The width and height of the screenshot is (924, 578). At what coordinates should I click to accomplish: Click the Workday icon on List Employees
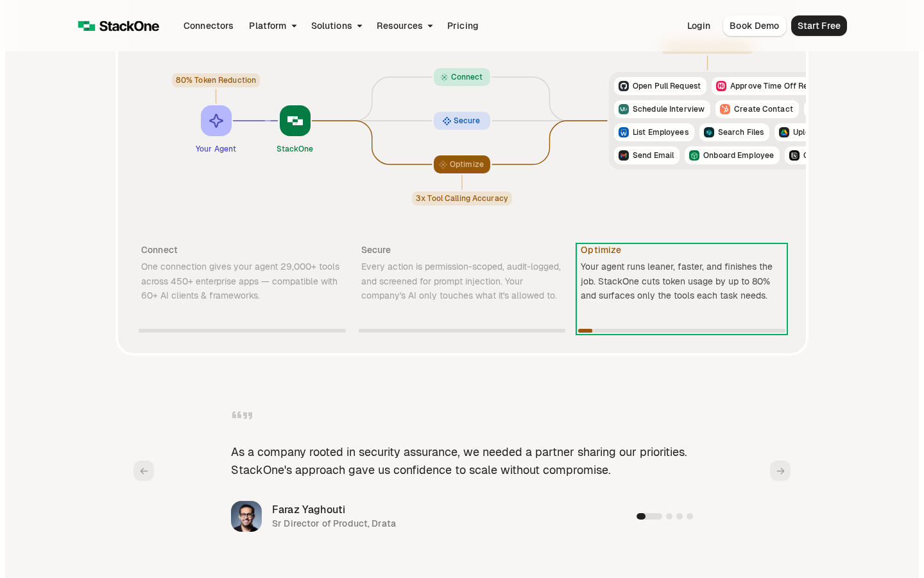point(624,132)
